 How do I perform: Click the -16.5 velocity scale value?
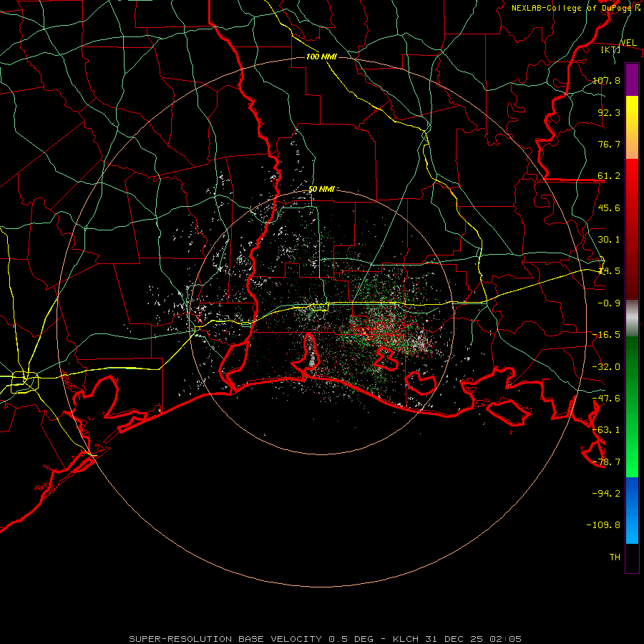606,335
